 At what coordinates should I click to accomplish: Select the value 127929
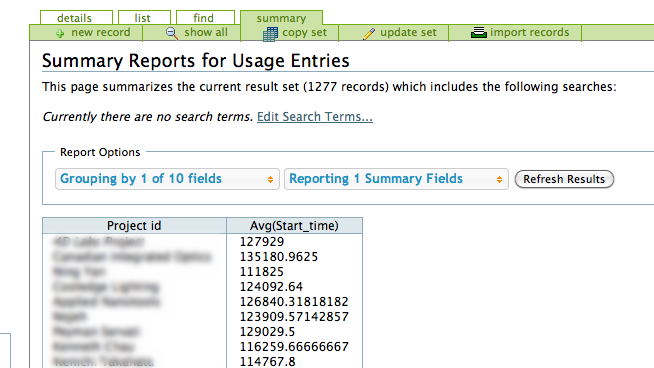262,242
